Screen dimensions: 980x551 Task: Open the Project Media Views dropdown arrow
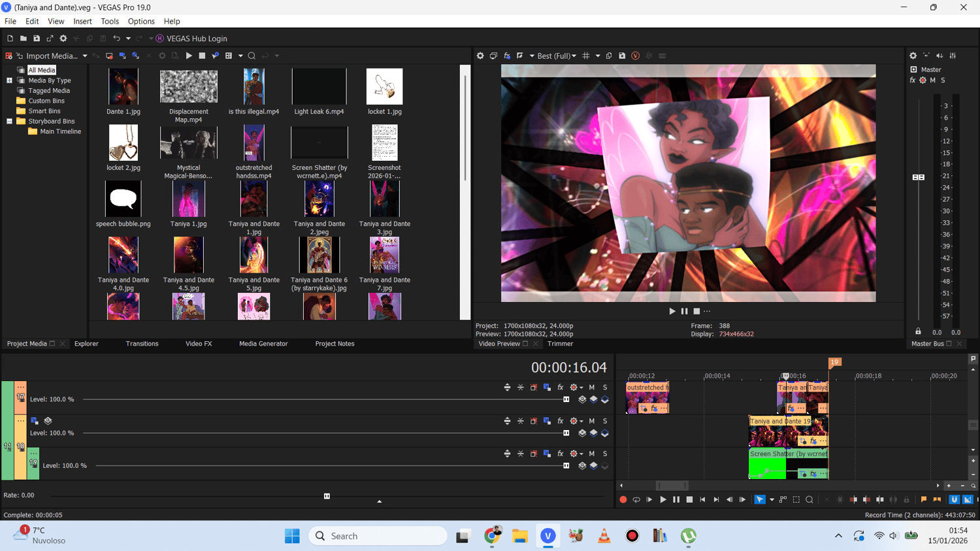click(x=240, y=56)
